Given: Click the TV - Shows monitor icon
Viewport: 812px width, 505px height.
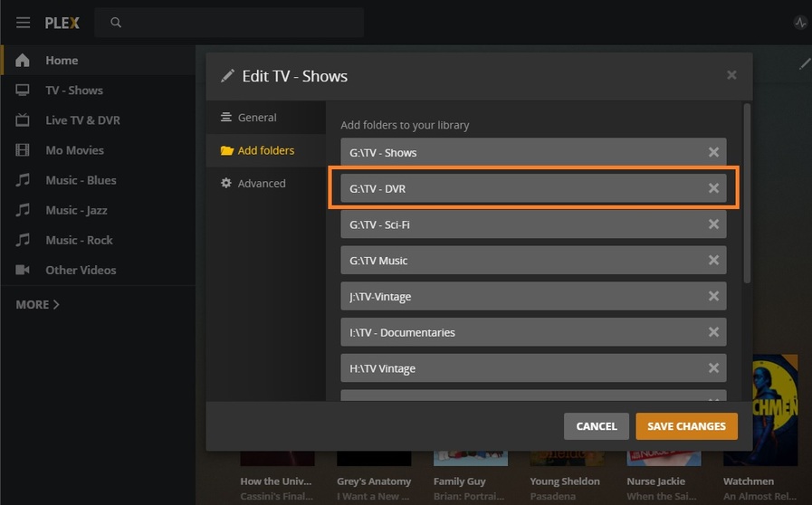Looking at the screenshot, I should pos(23,91).
